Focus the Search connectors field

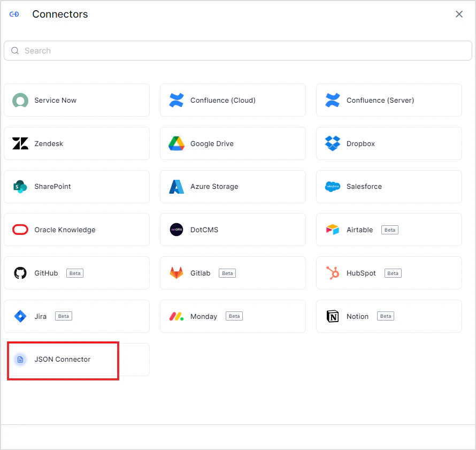pos(237,51)
